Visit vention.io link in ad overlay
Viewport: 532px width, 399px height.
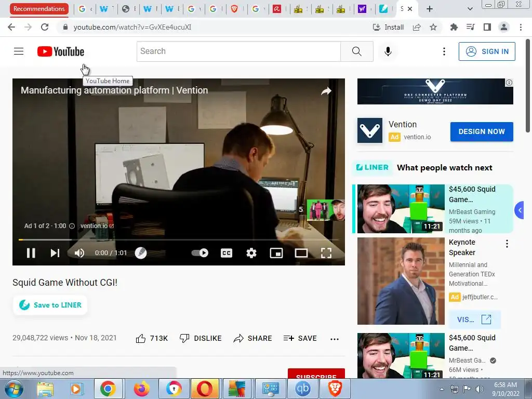click(97, 225)
